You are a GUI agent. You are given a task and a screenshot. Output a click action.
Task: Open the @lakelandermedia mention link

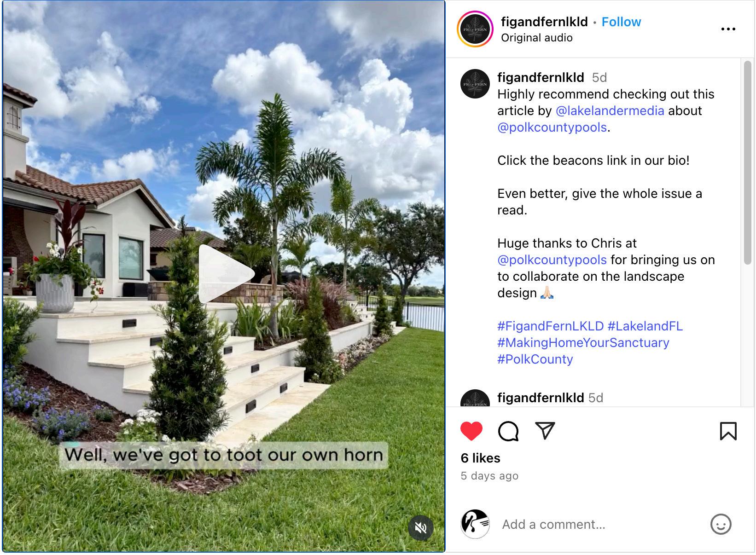point(610,111)
